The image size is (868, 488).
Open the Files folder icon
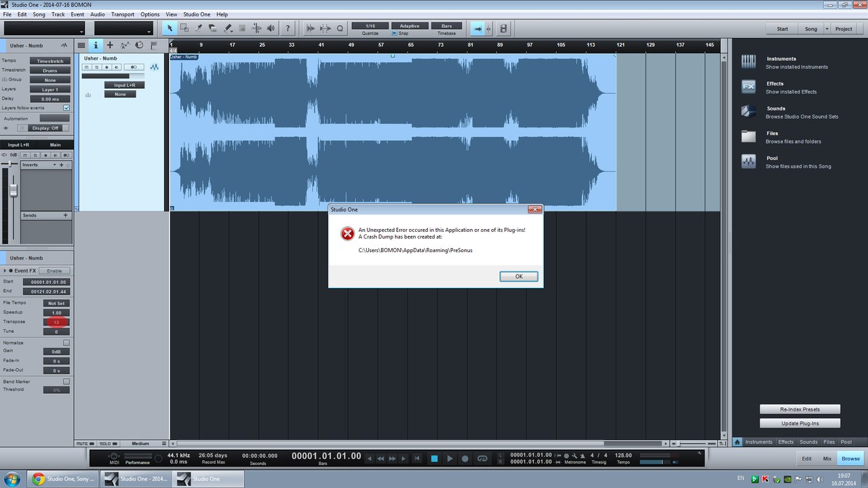[749, 136]
